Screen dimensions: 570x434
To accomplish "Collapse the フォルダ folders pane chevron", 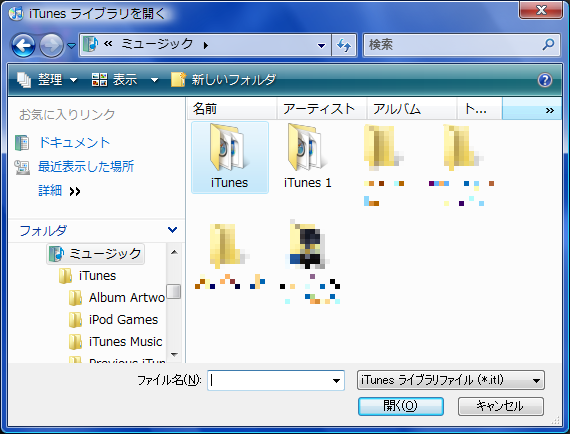I will [172, 230].
